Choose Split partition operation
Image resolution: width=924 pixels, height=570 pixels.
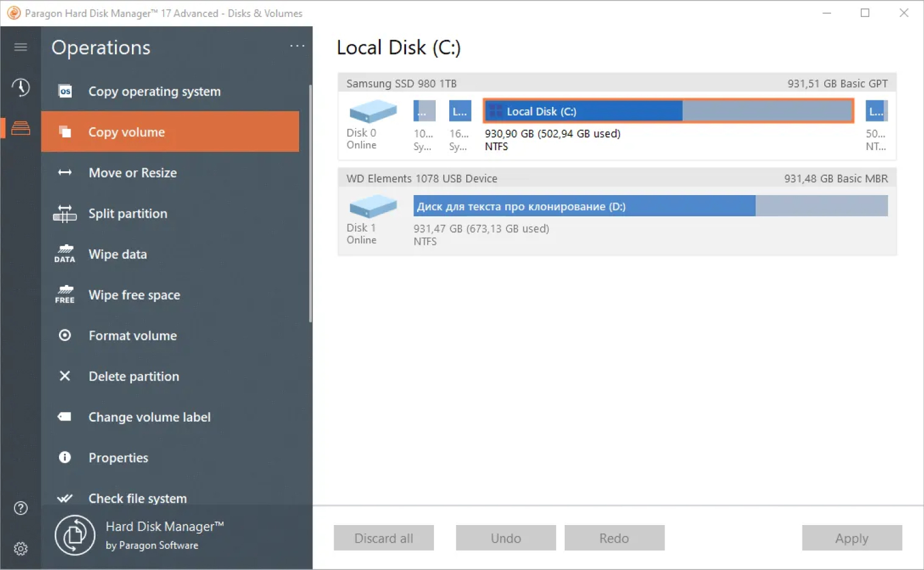coord(170,213)
